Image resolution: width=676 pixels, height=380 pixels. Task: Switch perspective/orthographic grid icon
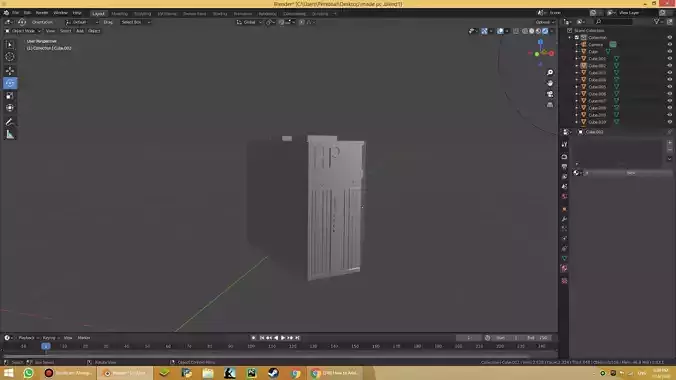(x=550, y=105)
